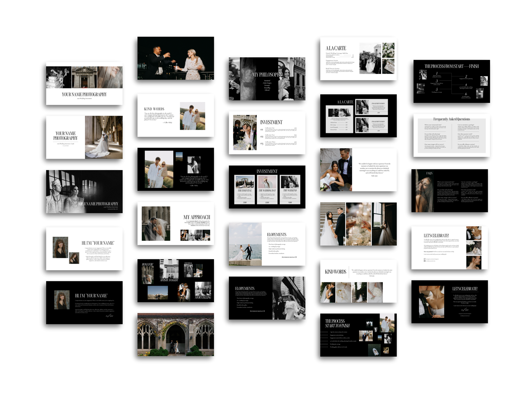The height and width of the screenshot is (399, 532).
Task: Click the archway courtyard photo slide
Action: click(x=175, y=335)
